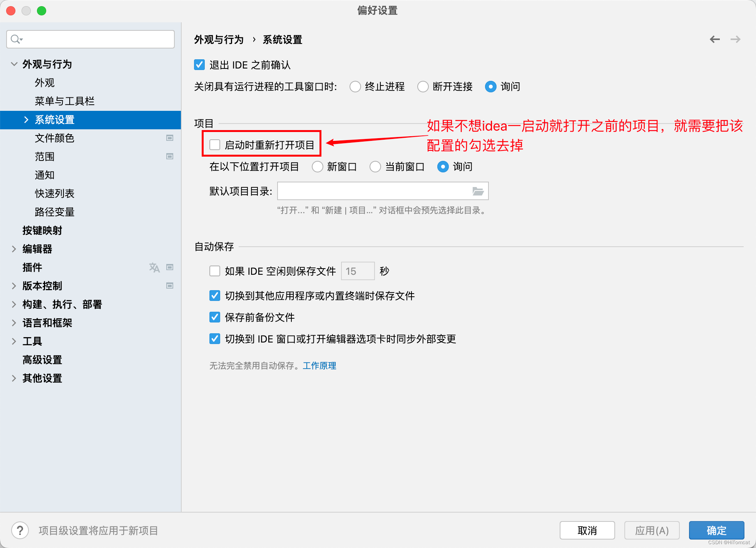The height and width of the screenshot is (548, 756).
Task: Open search history dropdown arrow in search box
Action: pos(22,39)
